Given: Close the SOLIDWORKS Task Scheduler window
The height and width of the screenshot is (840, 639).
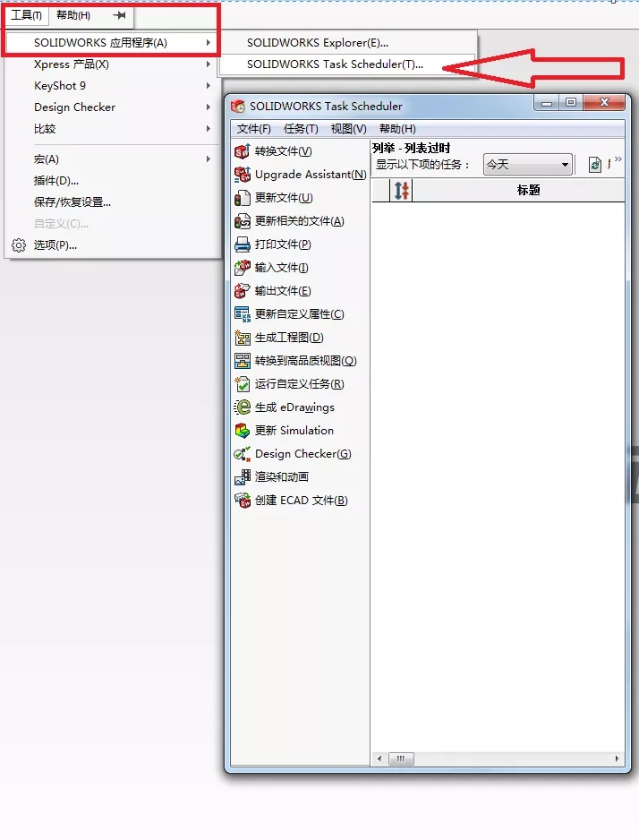Looking at the screenshot, I should [x=604, y=103].
